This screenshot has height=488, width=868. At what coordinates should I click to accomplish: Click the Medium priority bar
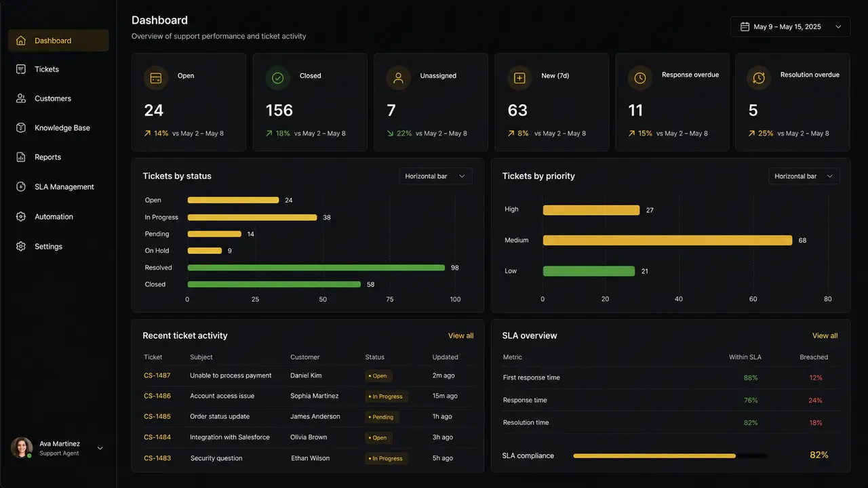point(667,240)
